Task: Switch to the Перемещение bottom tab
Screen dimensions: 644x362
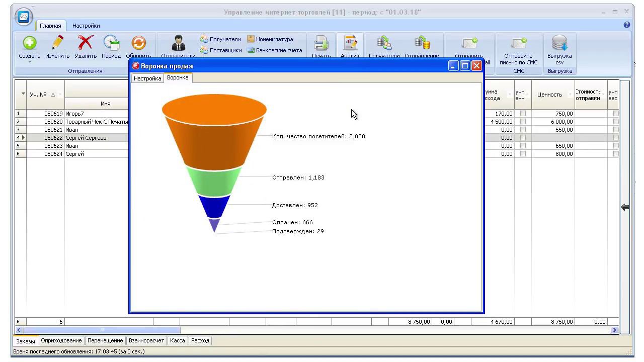Action: tap(105, 340)
